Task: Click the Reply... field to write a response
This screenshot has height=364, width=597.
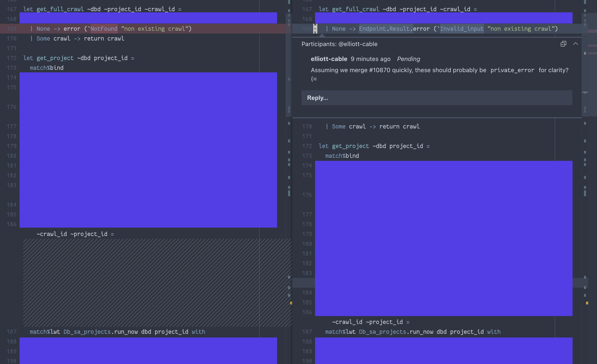Action: (x=436, y=98)
